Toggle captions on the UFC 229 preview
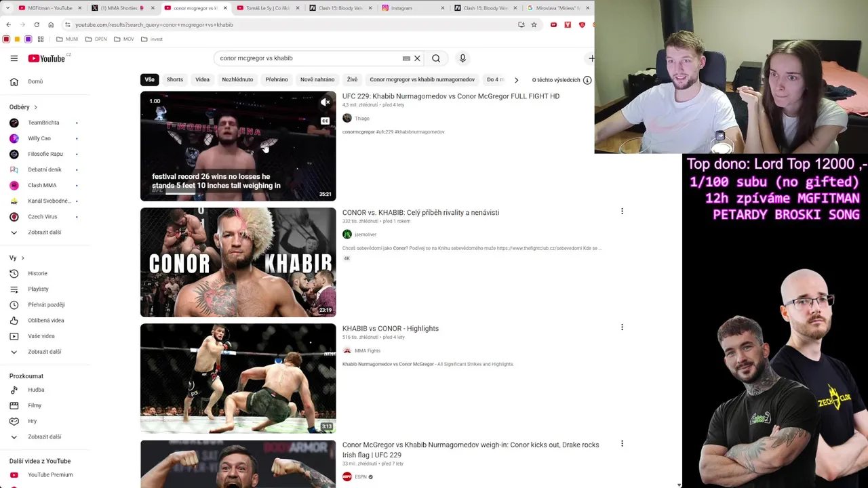This screenshot has width=868, height=488. 325,121
